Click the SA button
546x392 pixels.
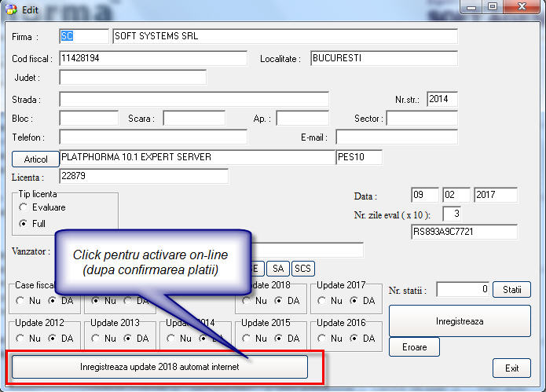(277, 269)
